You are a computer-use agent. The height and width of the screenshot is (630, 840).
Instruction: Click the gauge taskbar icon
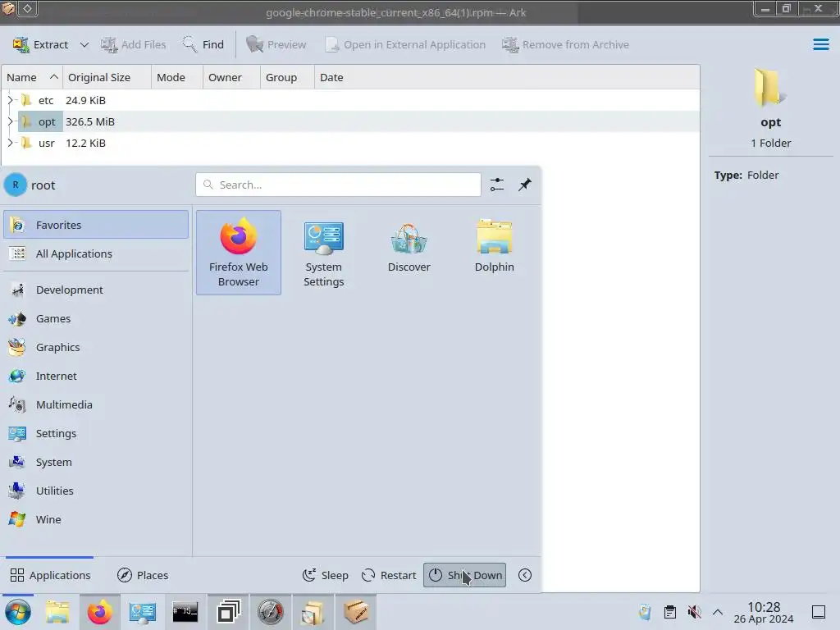[x=271, y=612]
